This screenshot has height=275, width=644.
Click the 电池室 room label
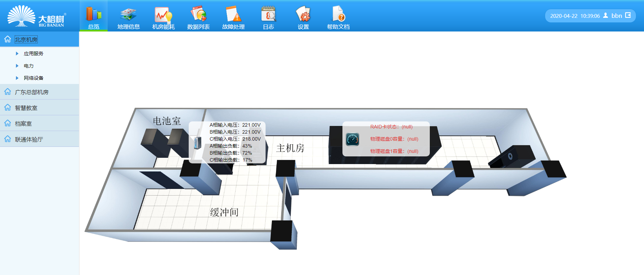[x=167, y=121]
